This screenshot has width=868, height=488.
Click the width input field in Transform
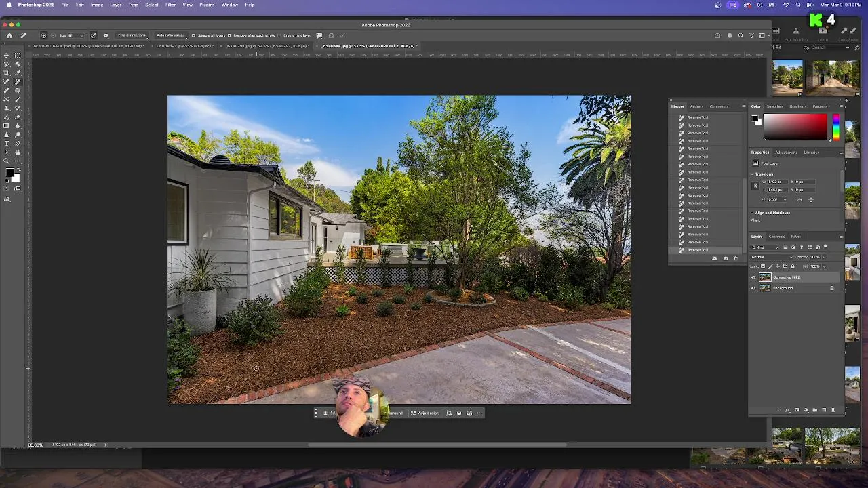[778, 182]
